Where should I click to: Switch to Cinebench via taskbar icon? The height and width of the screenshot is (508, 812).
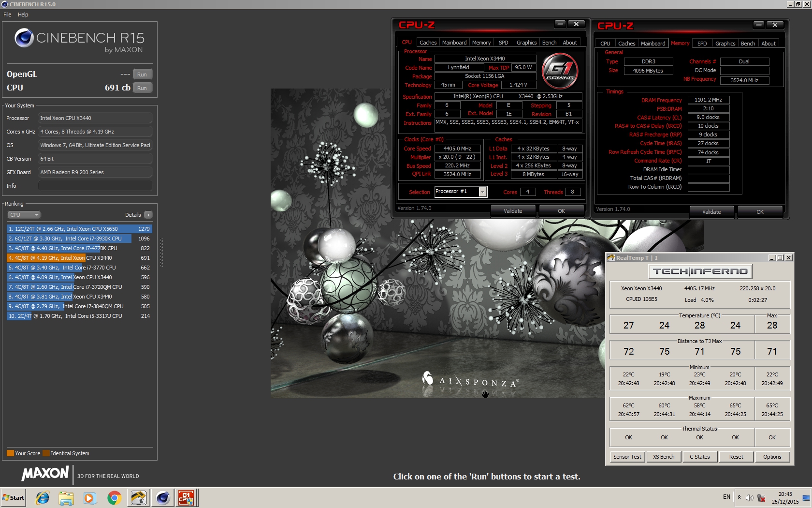click(x=162, y=498)
